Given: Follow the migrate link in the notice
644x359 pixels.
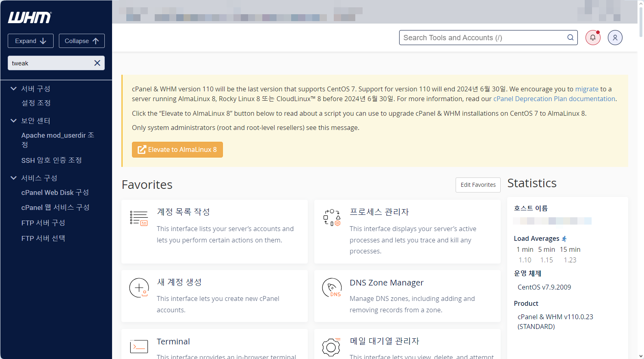Looking at the screenshot, I should point(587,89).
